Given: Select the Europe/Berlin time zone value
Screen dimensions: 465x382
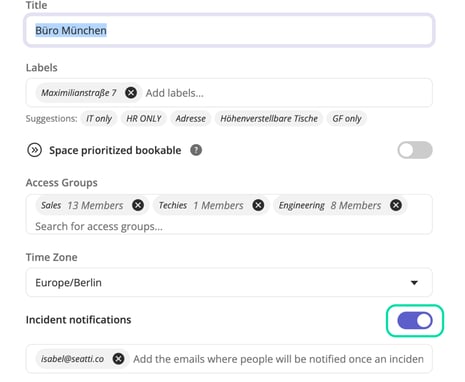Looking at the screenshot, I should click(x=68, y=283).
